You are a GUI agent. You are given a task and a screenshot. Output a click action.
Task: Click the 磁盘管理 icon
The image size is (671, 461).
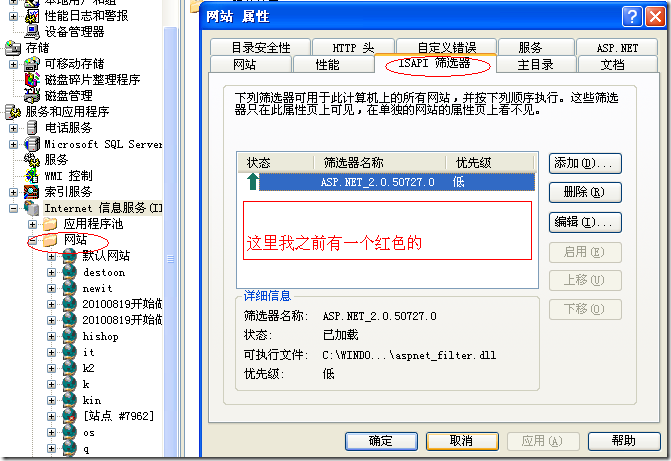click(32, 96)
